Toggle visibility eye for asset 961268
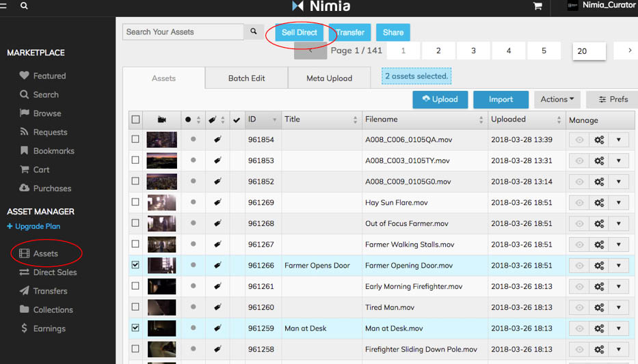The width and height of the screenshot is (638, 364). pyautogui.click(x=579, y=223)
